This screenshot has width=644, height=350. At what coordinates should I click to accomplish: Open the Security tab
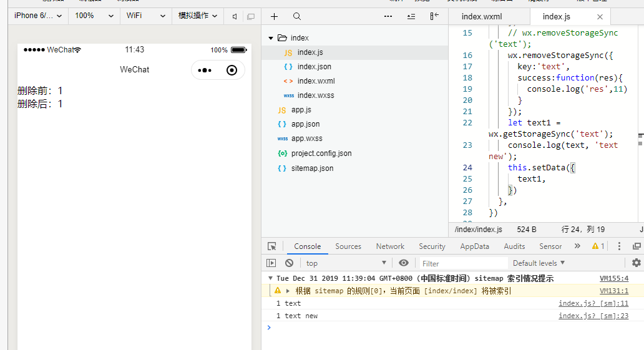(x=432, y=246)
